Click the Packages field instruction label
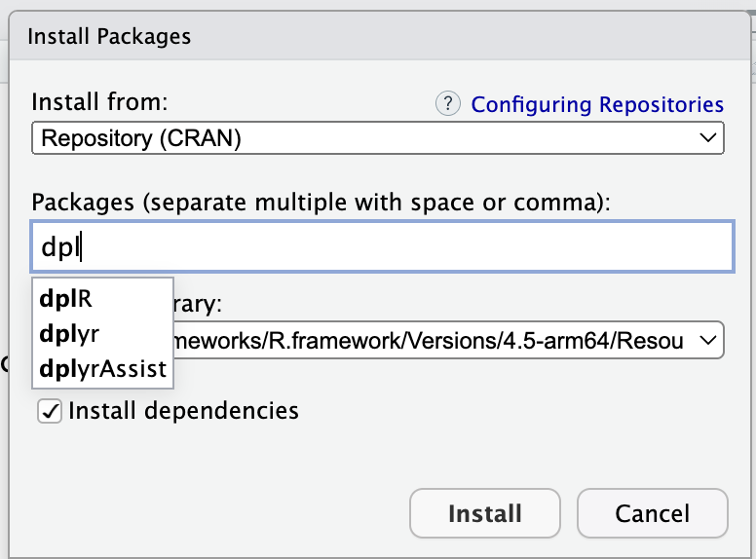The width and height of the screenshot is (756, 559). (x=320, y=202)
